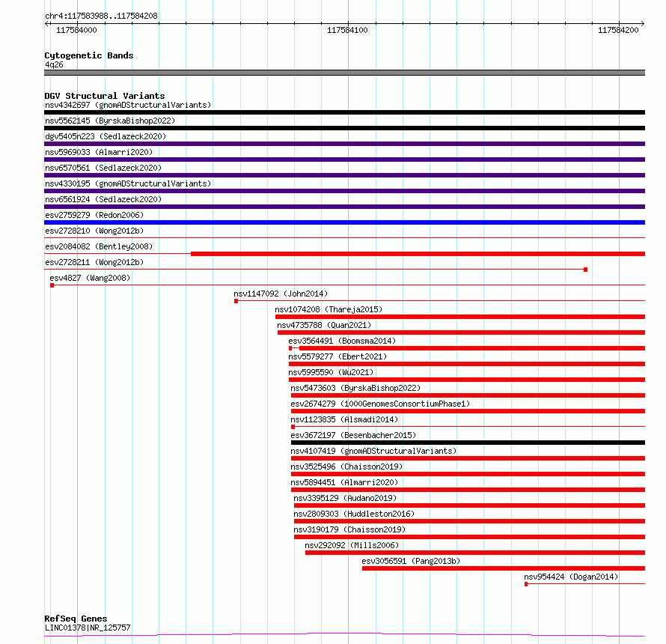Screen dimensions: 666x644
Task: Click the left arrow of the ruler
Action: [x=46, y=24]
